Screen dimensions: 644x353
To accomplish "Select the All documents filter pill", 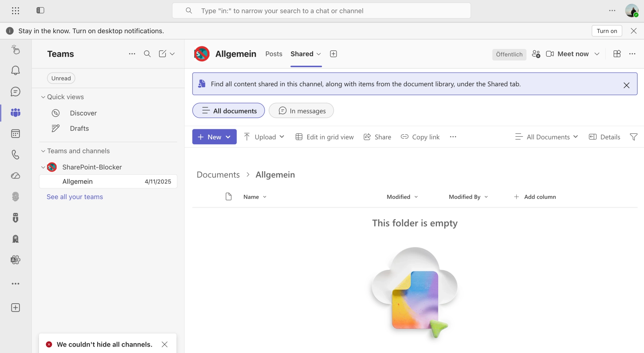I will [x=228, y=110].
